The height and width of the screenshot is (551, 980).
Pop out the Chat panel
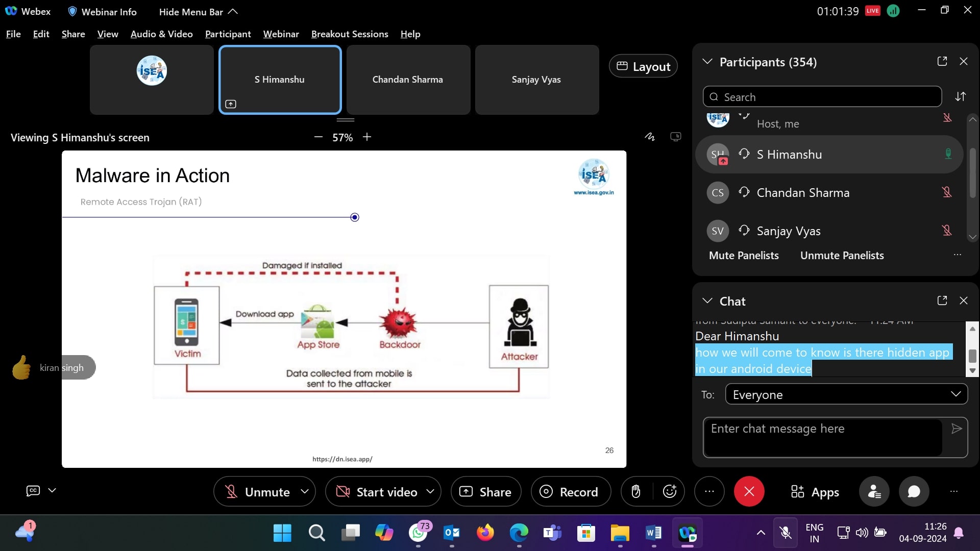pos(942,300)
